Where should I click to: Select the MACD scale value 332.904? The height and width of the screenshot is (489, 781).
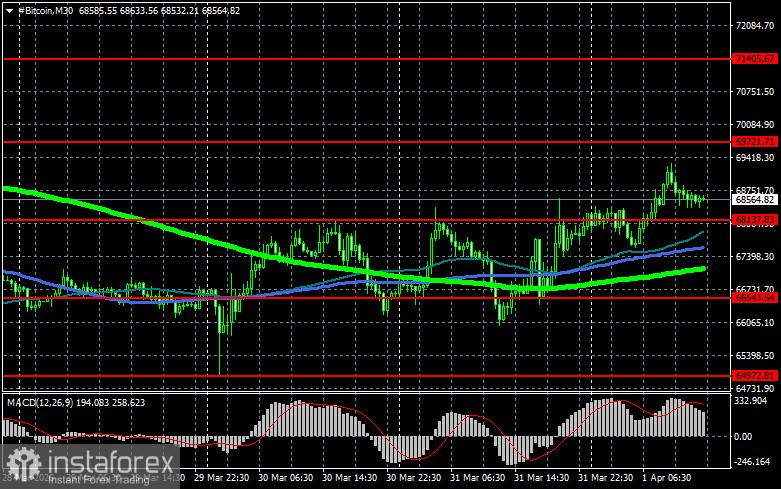[751, 401]
